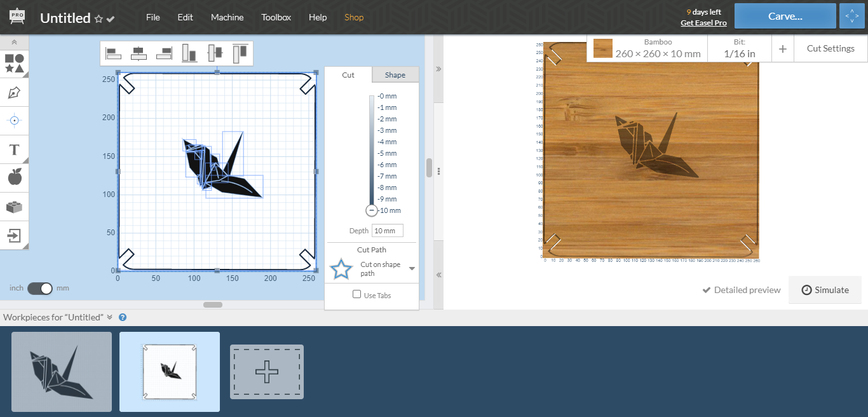Open the Apps (apple) icon
868x417 pixels.
14,178
